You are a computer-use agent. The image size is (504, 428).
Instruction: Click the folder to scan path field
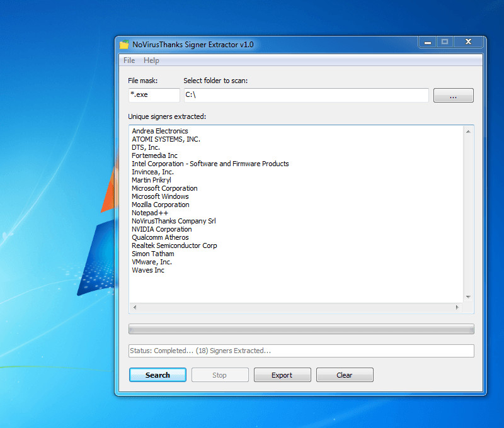306,95
